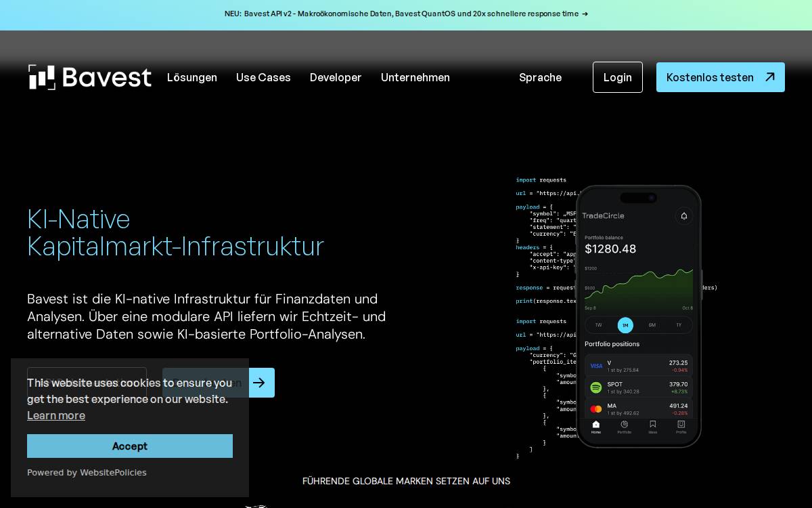The image size is (812, 508).
Task: Click the Visa logo in portfolio positions
Action: (x=596, y=366)
